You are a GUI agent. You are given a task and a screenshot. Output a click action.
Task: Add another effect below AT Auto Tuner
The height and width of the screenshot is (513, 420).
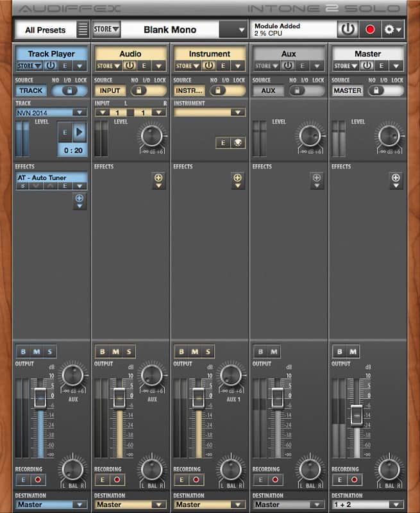[x=80, y=201]
